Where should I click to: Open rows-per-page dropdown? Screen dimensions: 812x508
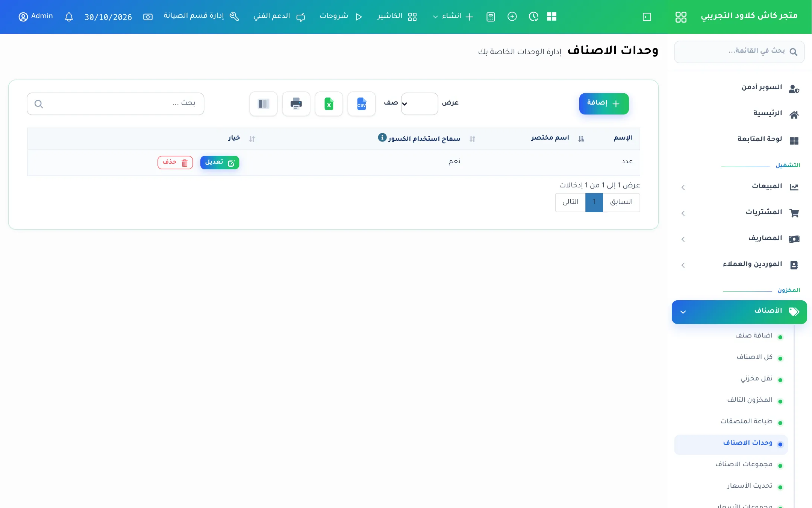(419, 104)
